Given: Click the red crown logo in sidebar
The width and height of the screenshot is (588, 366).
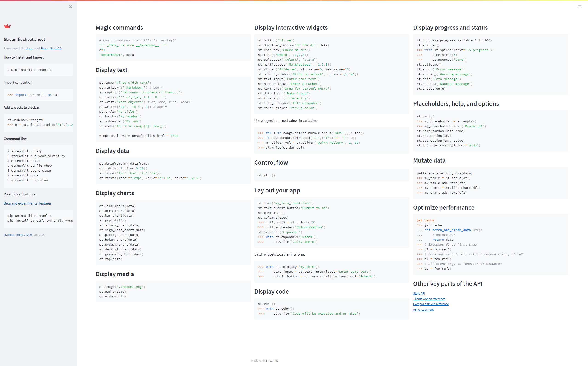Looking at the screenshot, I should [8, 26].
